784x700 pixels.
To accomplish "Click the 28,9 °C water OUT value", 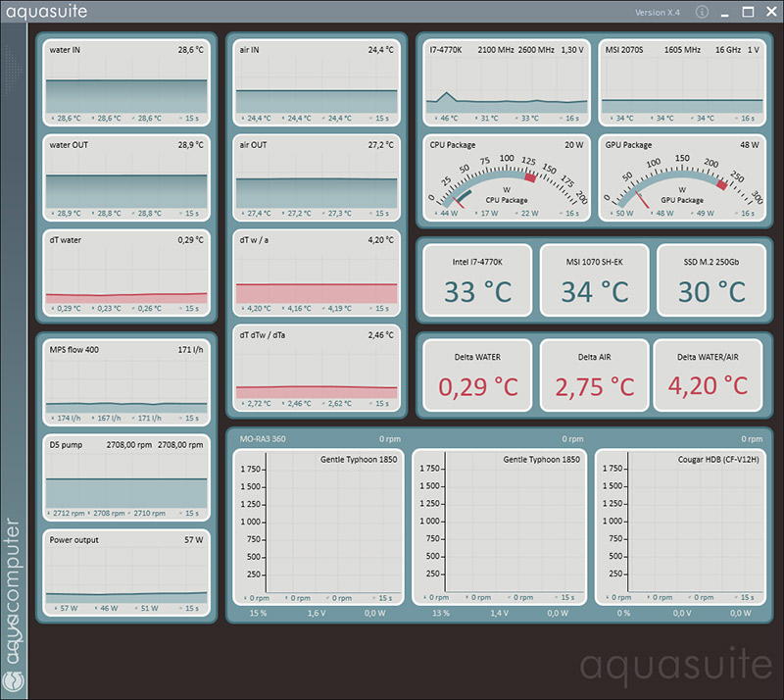I will (190, 144).
